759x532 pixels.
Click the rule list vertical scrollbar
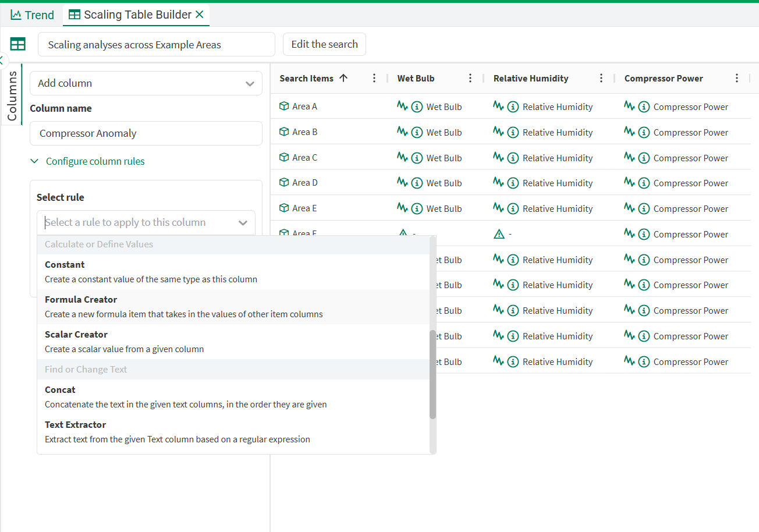coord(432,374)
